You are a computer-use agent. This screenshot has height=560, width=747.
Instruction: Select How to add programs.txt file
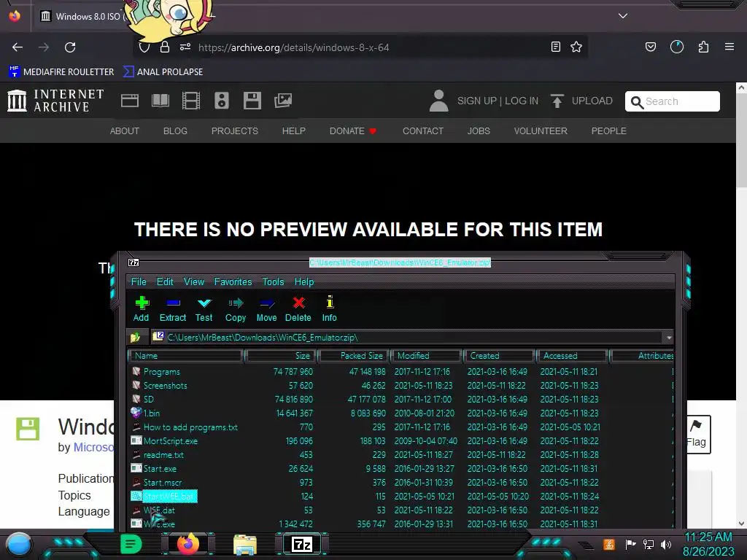[190, 427]
